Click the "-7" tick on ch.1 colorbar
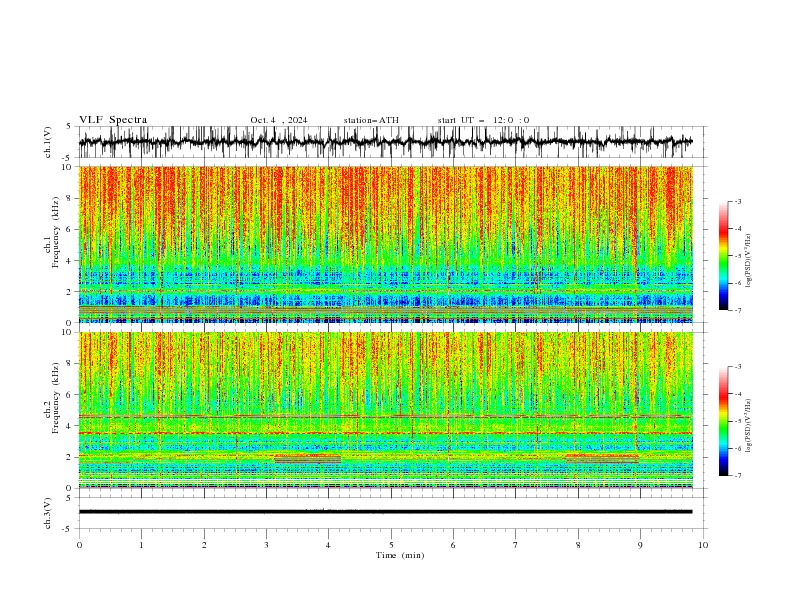This screenshot has height=612, width=792. coord(738,310)
